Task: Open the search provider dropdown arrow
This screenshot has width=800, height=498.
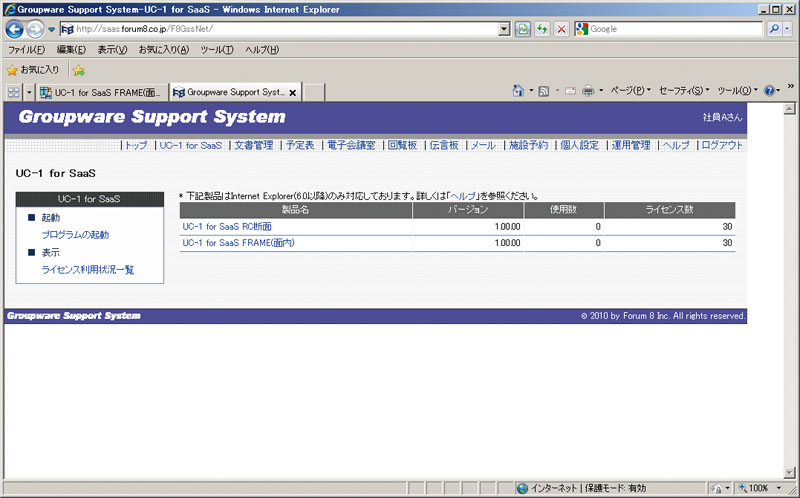Action: point(787,29)
